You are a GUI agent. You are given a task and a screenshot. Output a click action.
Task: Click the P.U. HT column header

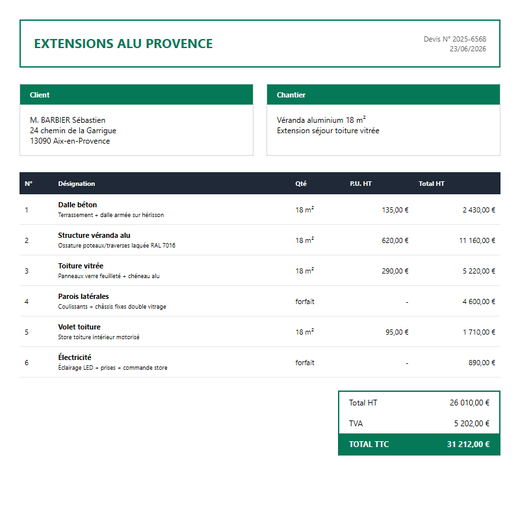[360, 184]
